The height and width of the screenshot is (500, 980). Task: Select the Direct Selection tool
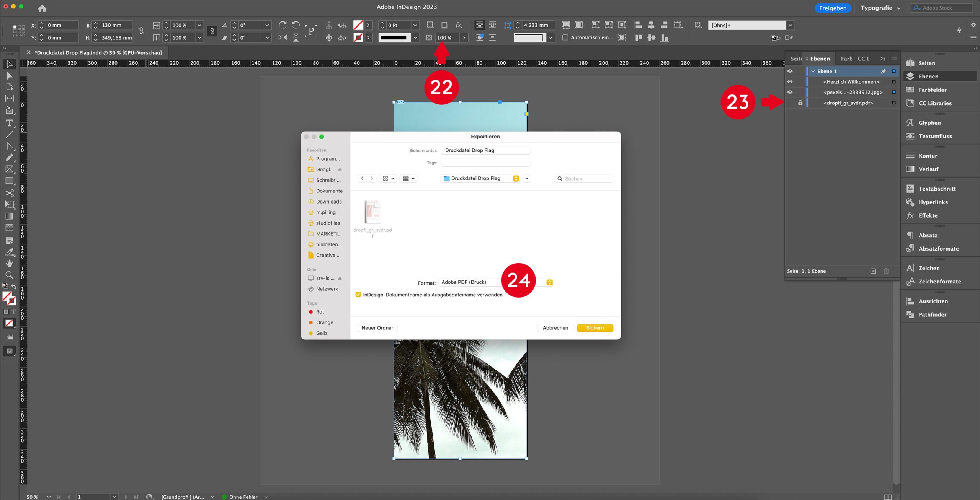pyautogui.click(x=9, y=76)
